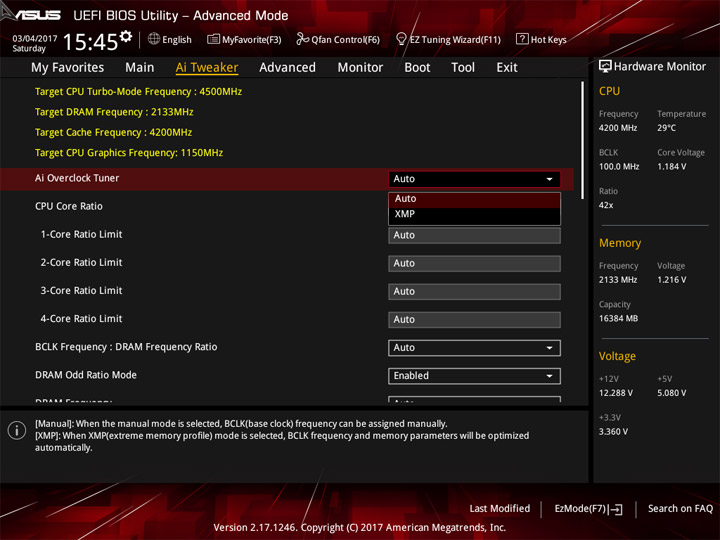
Task: Click Target DRAM Frequency : 2133MHz text
Action: coord(114,112)
